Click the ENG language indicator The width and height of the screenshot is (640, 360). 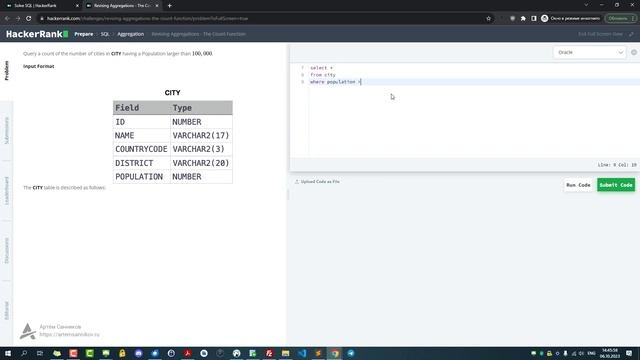tap(591, 353)
